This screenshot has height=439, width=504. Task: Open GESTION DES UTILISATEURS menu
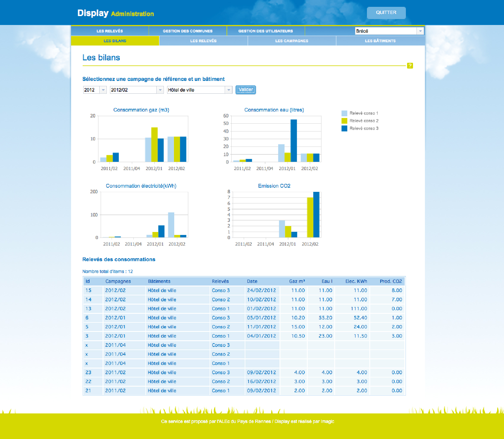pos(266,31)
